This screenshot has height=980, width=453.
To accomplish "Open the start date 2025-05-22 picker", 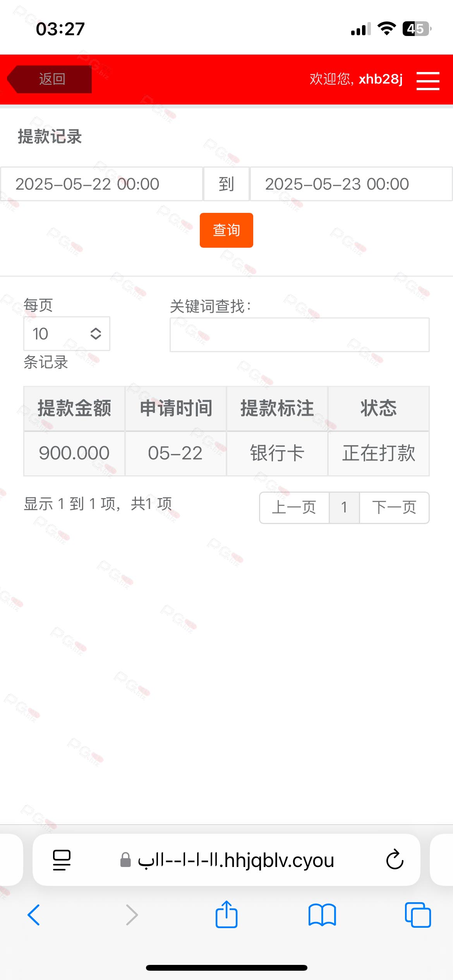I will tap(101, 184).
